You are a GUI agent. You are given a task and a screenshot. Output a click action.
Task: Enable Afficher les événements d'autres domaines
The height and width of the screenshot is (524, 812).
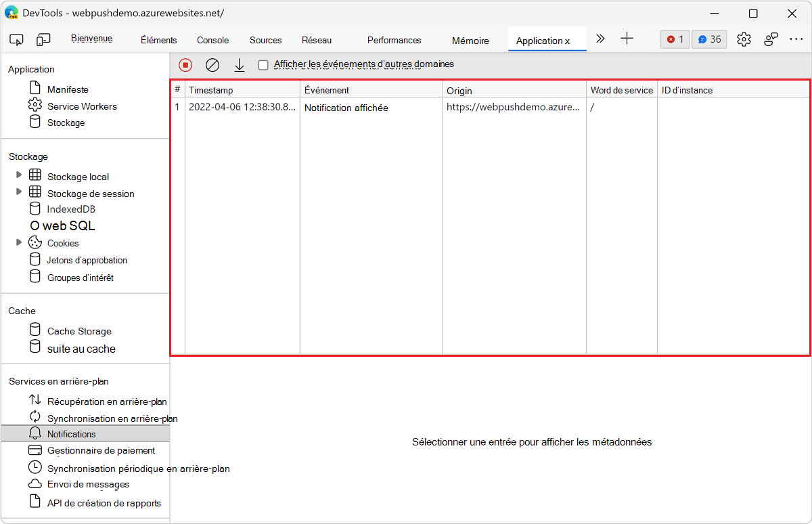pos(263,64)
